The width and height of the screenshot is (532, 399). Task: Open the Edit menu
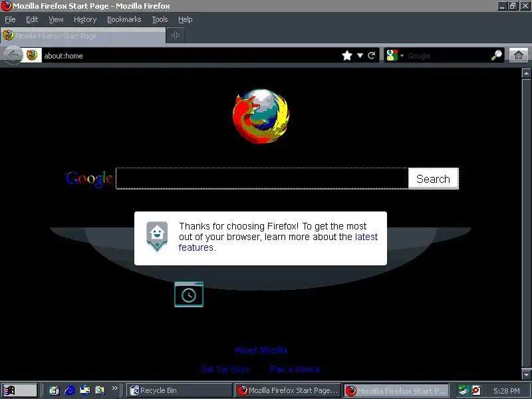click(x=32, y=20)
